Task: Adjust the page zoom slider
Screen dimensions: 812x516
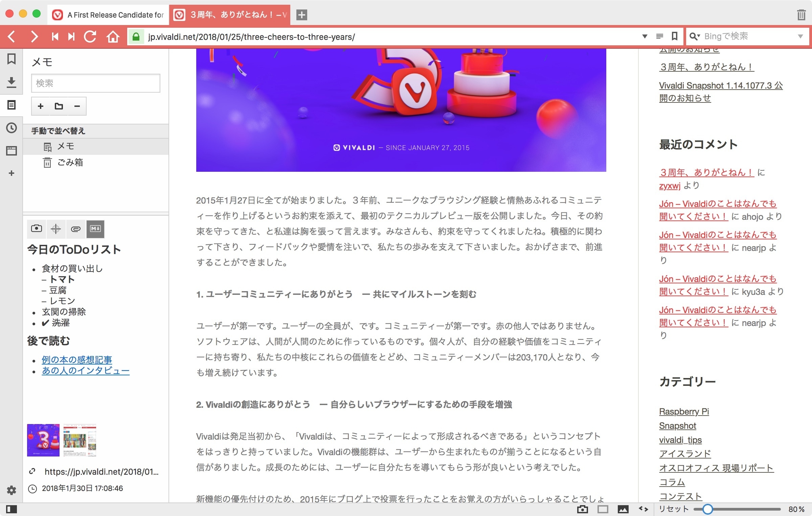Action: click(707, 509)
